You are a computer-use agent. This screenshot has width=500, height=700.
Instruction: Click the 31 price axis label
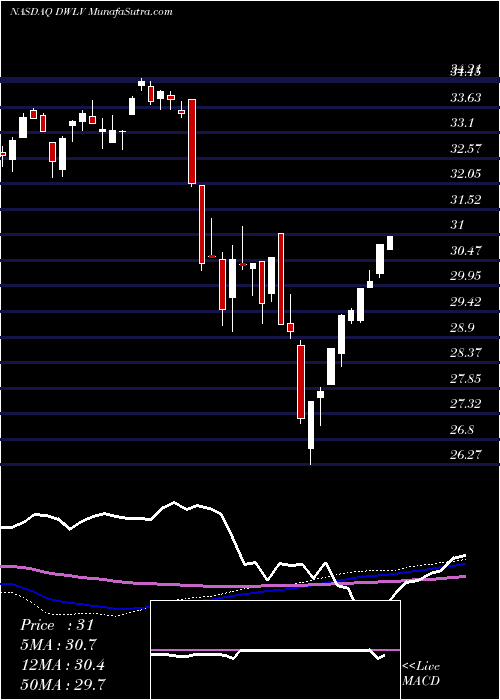pyautogui.click(x=457, y=225)
